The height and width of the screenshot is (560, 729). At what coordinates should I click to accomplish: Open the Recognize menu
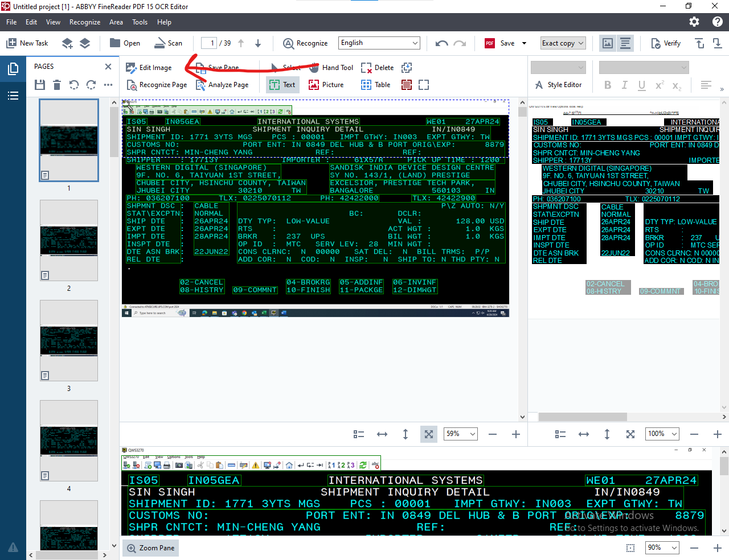(85, 22)
